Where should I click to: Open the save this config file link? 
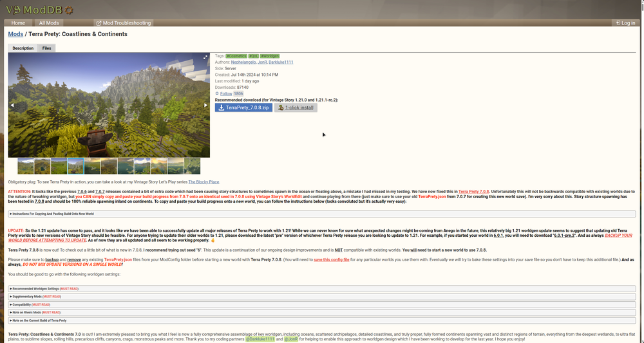pyautogui.click(x=332, y=260)
